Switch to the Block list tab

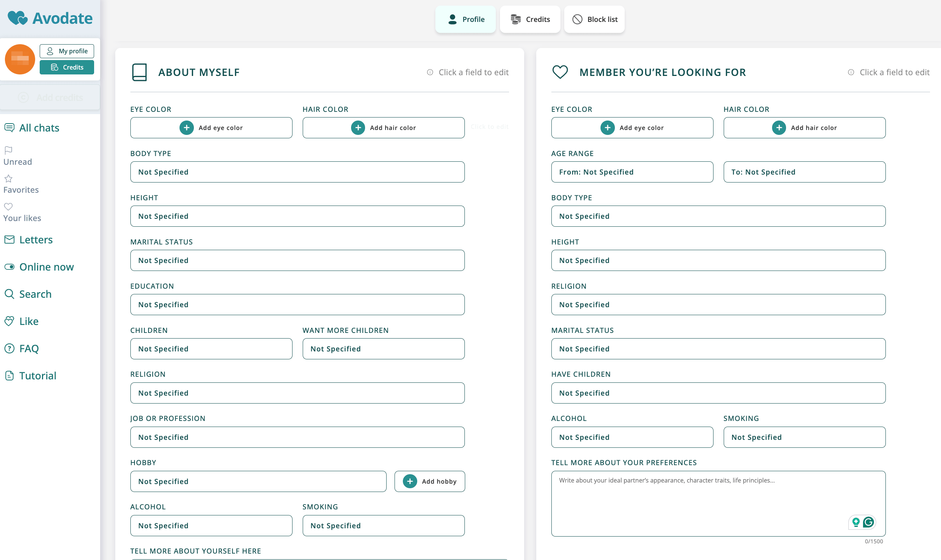tap(594, 19)
